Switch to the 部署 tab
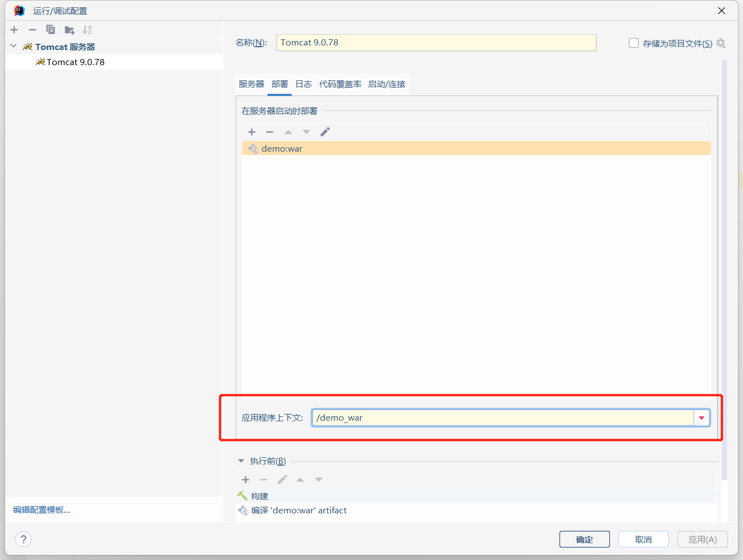 [x=279, y=84]
